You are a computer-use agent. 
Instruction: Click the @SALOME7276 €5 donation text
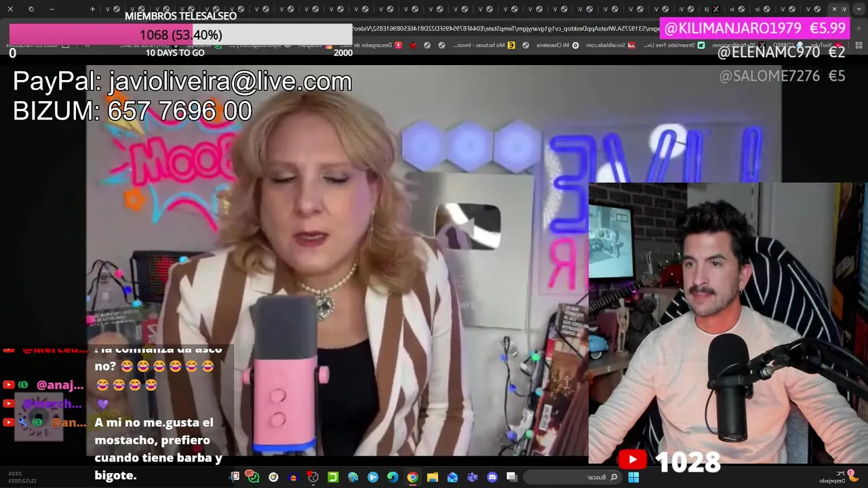coord(782,76)
